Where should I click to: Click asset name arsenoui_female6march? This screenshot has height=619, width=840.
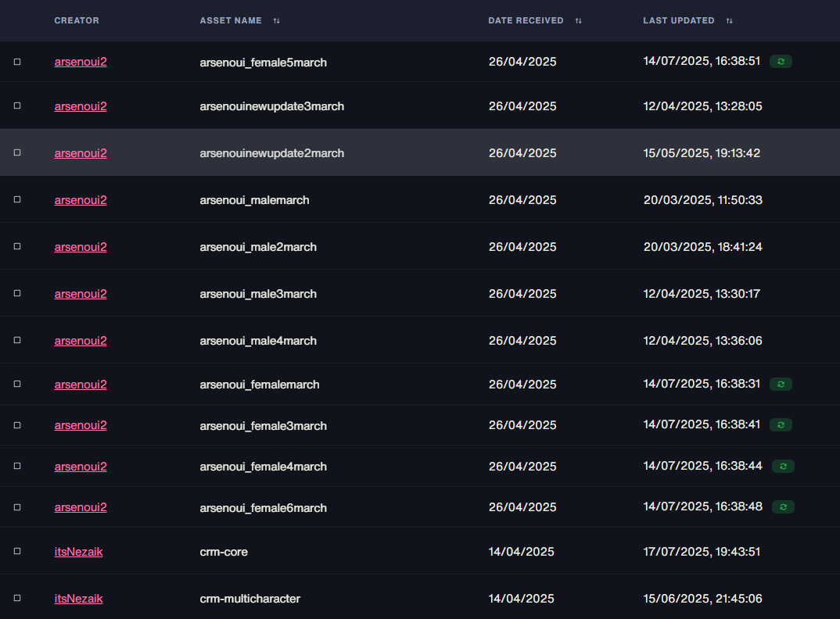coord(263,507)
